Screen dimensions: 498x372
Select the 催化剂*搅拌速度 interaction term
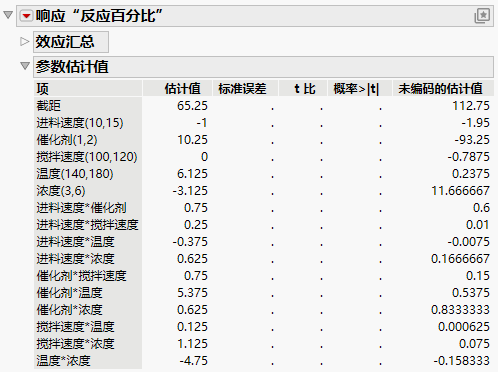coord(81,276)
